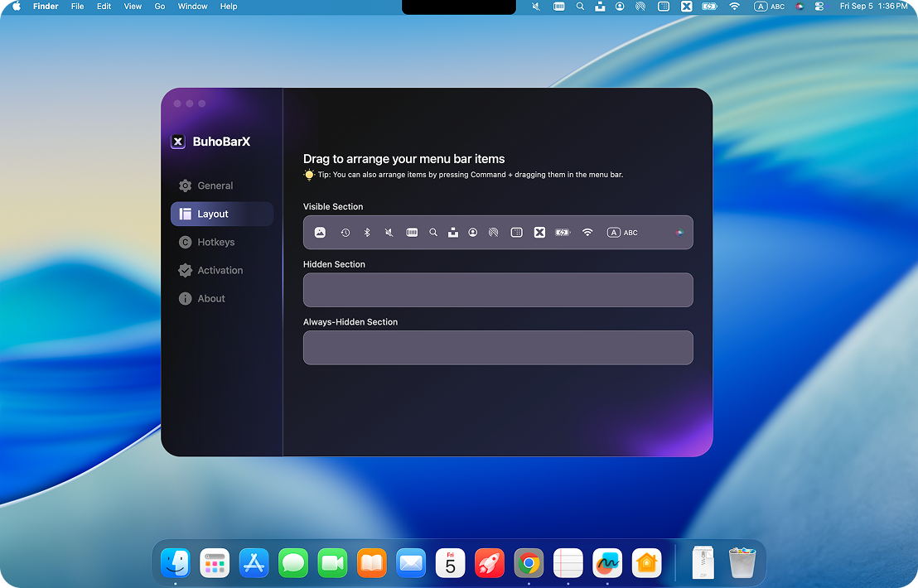Select the muted speaker icon in layout
918x588 pixels.
pyautogui.click(x=389, y=232)
